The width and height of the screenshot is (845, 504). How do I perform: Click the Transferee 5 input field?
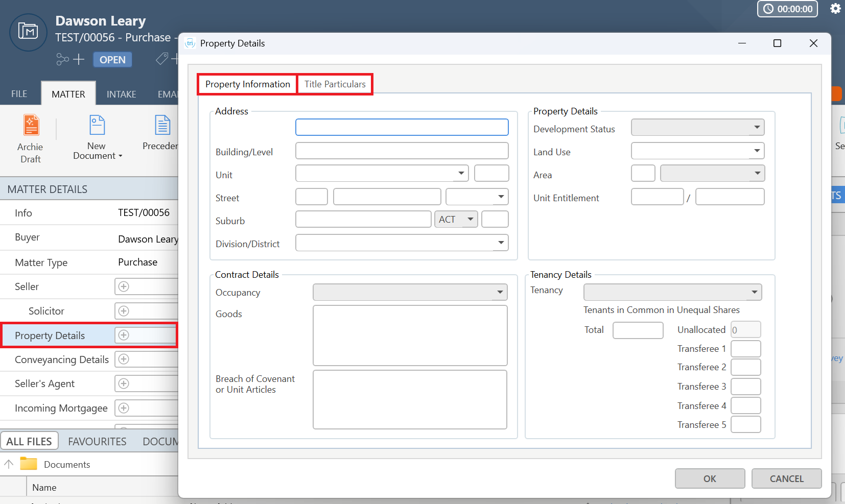coord(746,425)
